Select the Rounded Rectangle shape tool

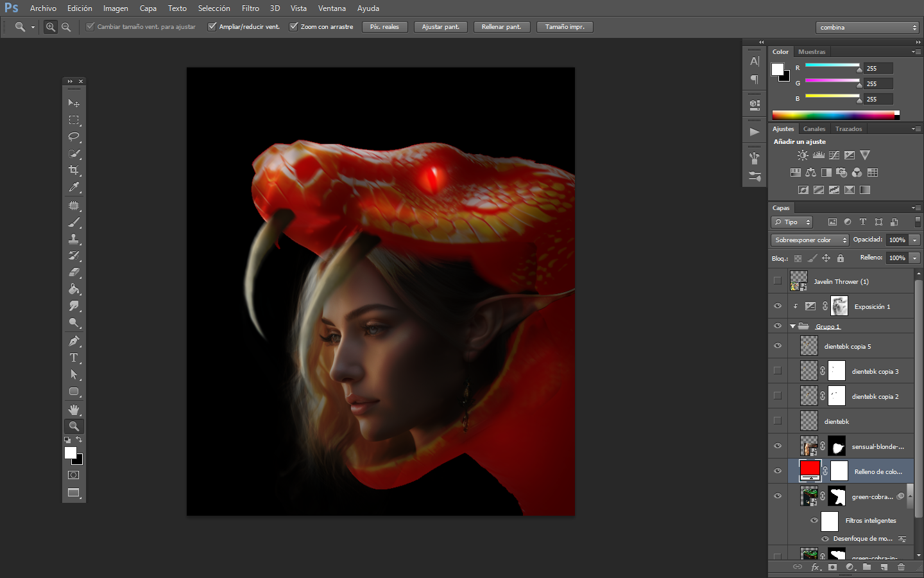click(x=74, y=392)
